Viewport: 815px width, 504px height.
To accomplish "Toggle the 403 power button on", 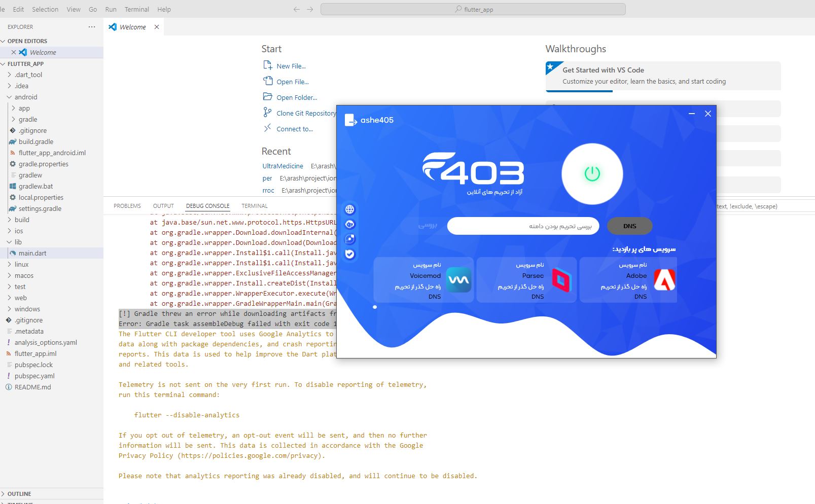I will point(592,174).
